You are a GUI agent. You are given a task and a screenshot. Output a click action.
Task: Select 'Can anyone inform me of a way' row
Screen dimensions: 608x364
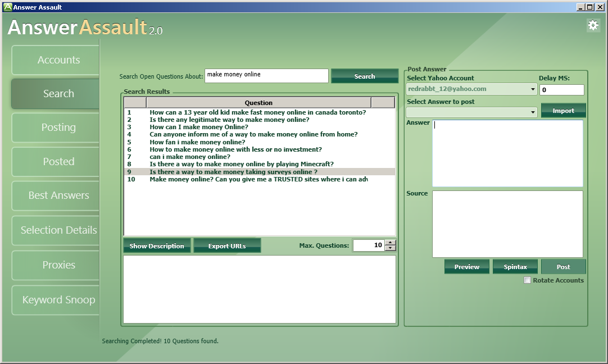(x=260, y=134)
